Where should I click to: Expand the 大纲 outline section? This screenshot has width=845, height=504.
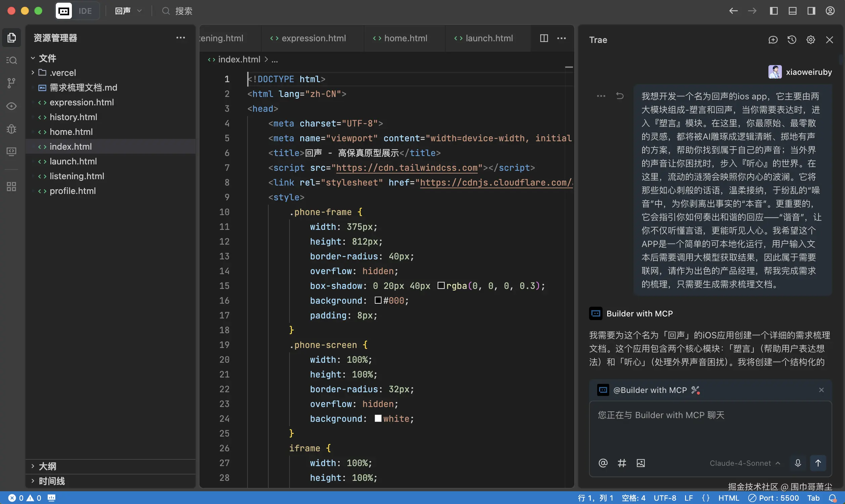click(111, 466)
